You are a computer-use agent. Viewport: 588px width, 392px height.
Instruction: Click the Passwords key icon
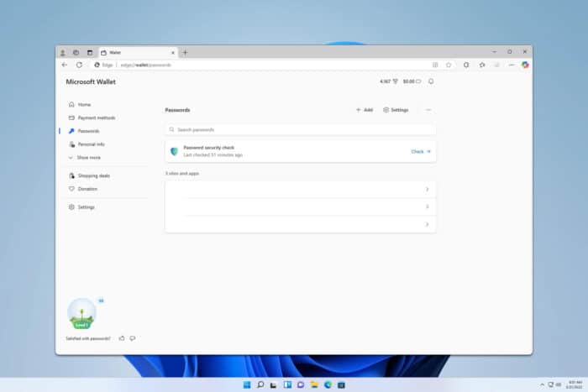point(71,131)
